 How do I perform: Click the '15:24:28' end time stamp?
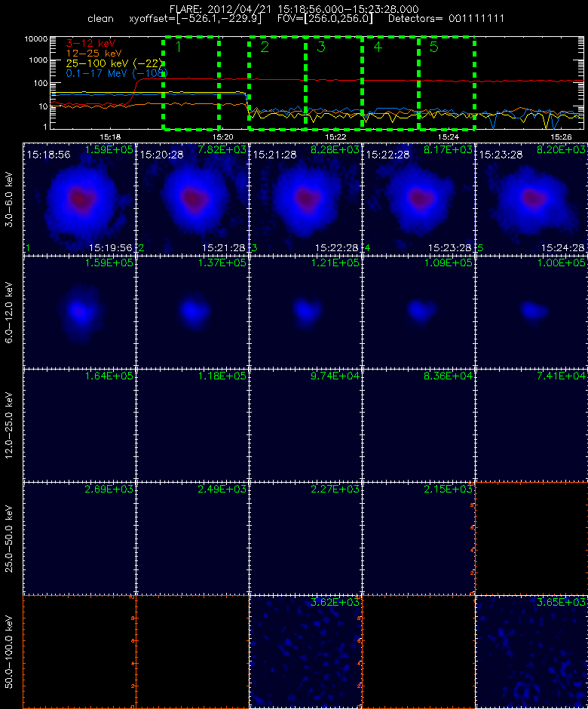tap(563, 248)
